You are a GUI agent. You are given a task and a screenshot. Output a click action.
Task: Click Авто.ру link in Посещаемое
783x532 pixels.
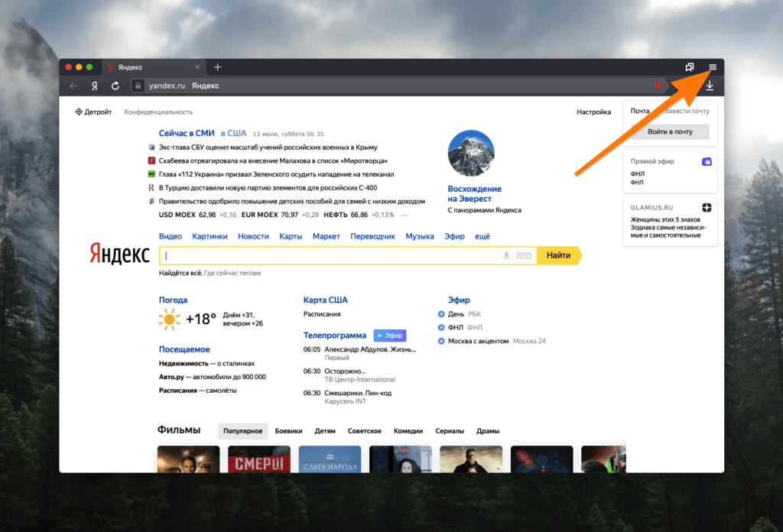(171, 377)
